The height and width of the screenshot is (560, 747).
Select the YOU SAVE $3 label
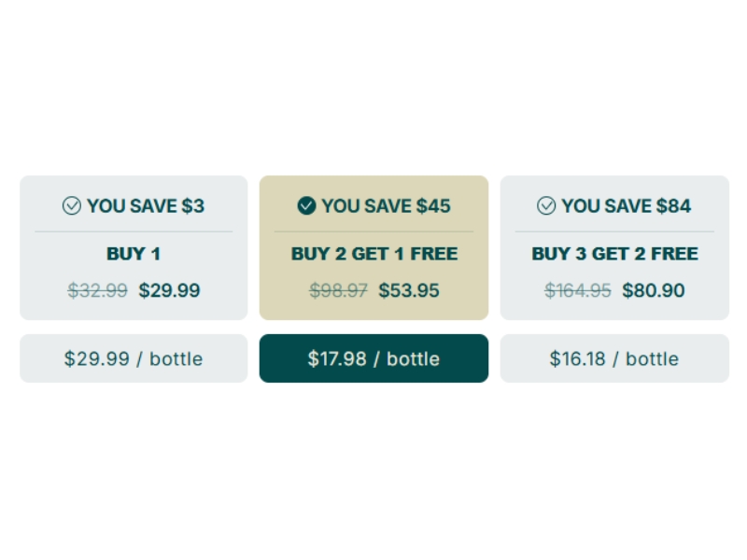tap(146, 206)
